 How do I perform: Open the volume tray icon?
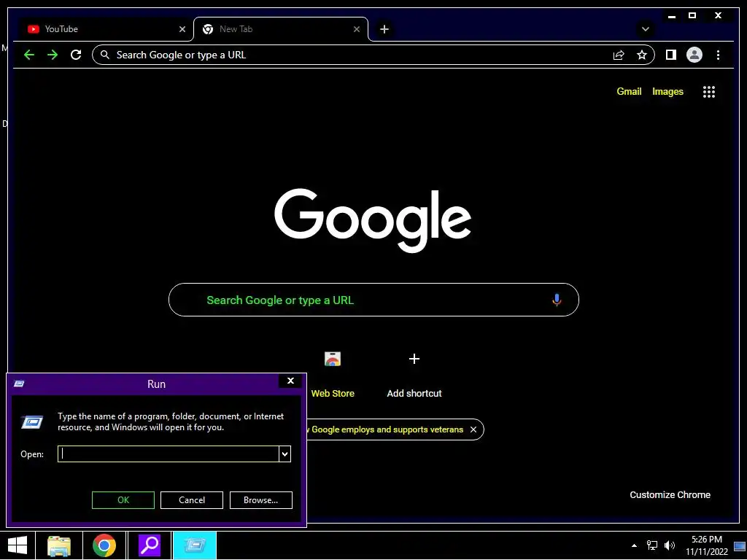[670, 545]
